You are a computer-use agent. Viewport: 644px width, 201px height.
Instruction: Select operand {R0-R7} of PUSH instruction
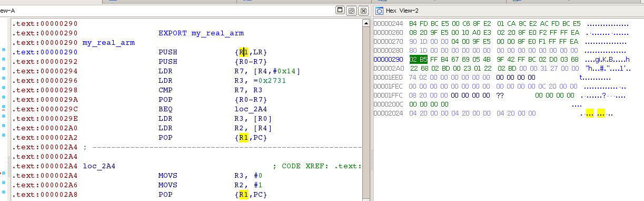pos(252,62)
